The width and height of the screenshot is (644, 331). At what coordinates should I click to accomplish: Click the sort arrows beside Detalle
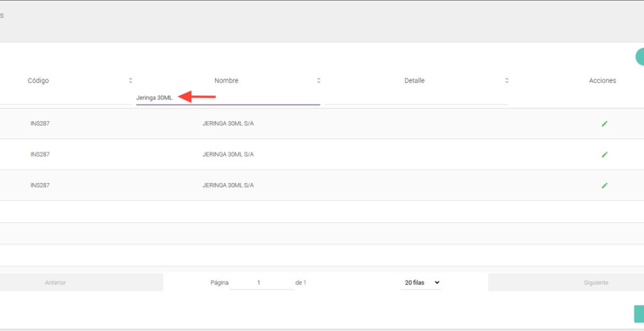[506, 81]
